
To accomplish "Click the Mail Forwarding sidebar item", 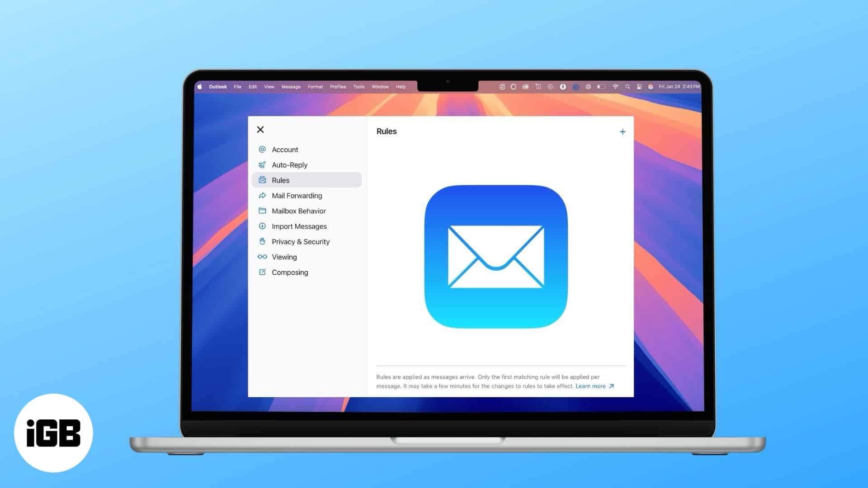I will click(x=297, y=196).
